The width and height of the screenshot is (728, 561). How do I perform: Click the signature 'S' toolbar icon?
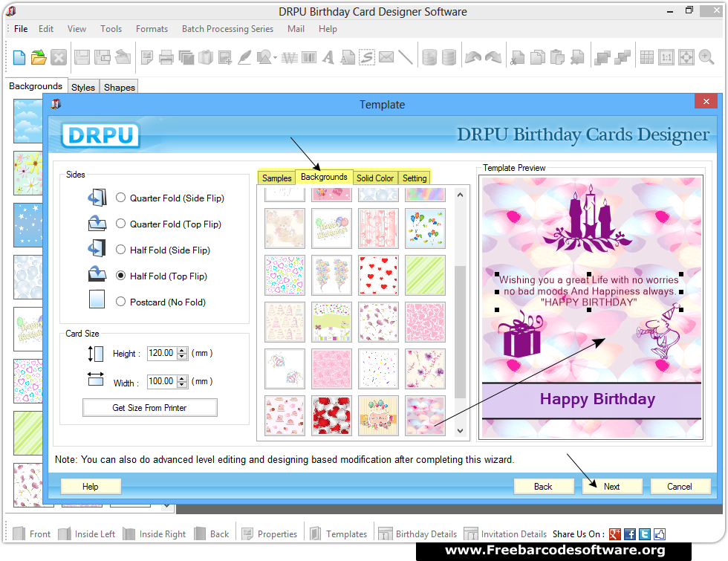[x=367, y=58]
